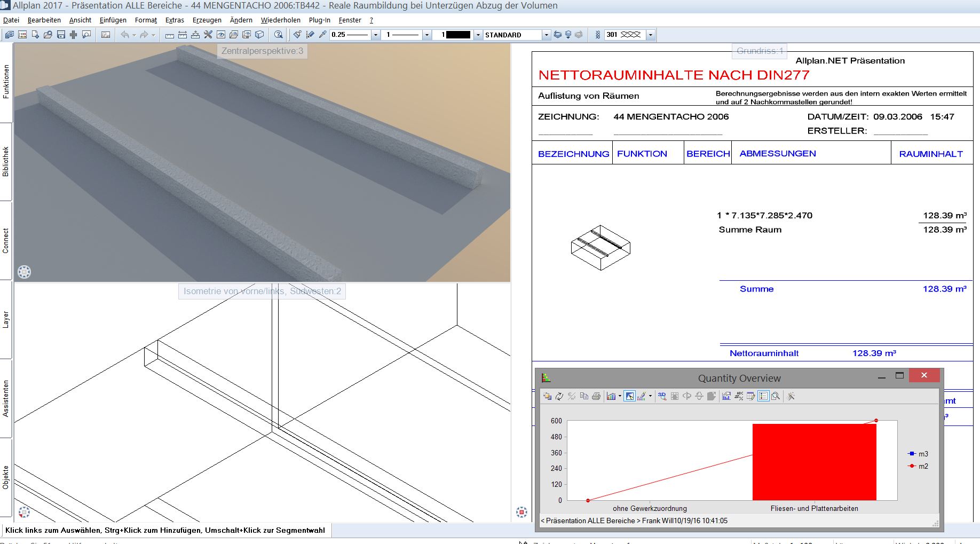Open the Erzeugen menu
Image resolution: width=980 pixels, height=544 pixels.
[207, 20]
